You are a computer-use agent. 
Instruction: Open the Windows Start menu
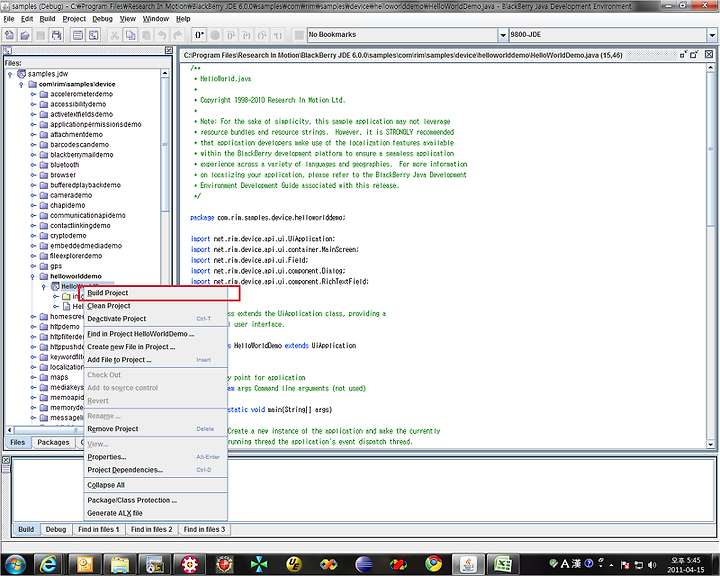[x=15, y=564]
